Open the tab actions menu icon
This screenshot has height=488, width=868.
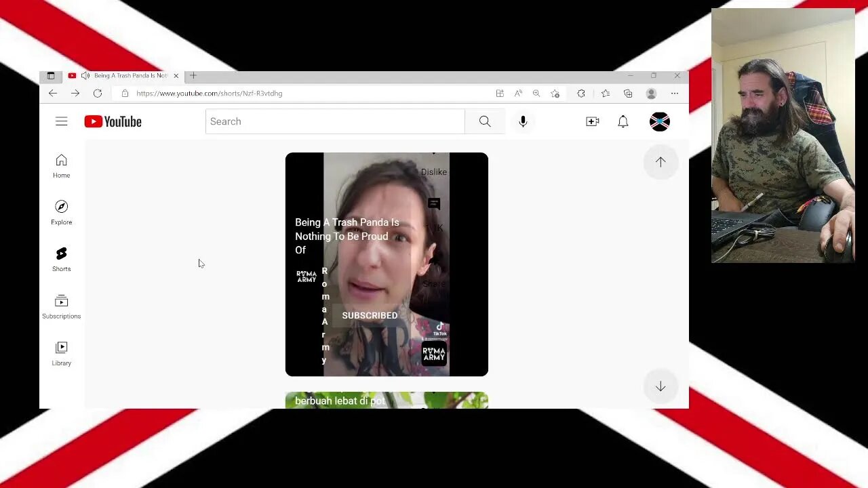click(51, 76)
